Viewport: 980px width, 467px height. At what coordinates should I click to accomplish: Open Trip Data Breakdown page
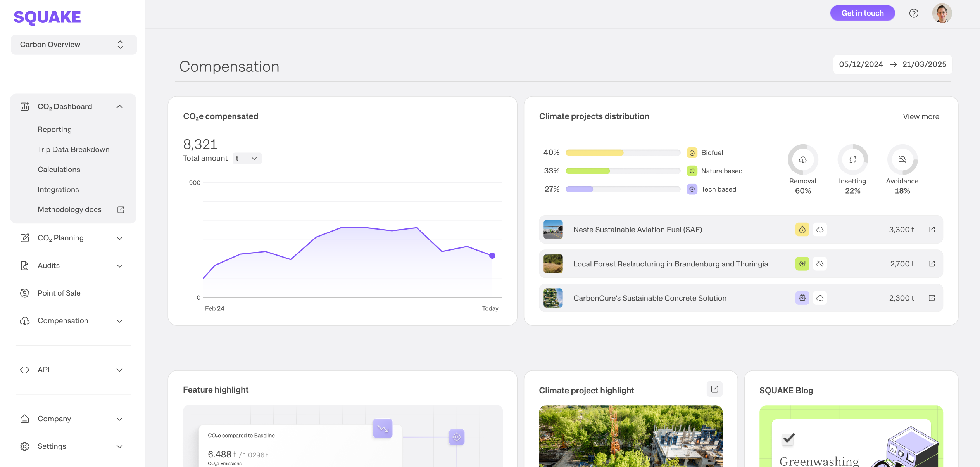[73, 150]
